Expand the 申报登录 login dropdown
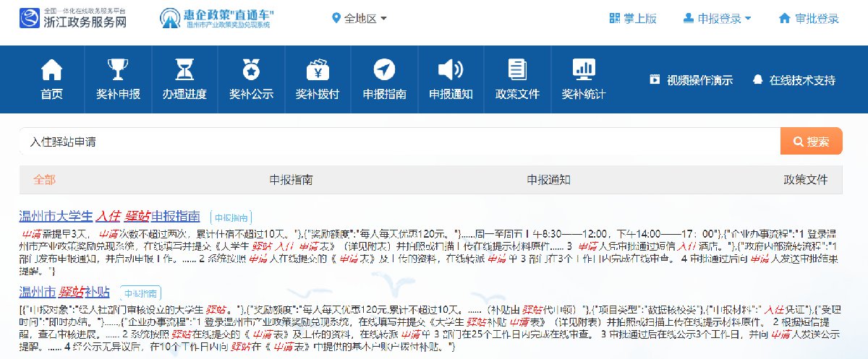Image resolution: width=868 pixels, height=359 pixels. [716, 19]
